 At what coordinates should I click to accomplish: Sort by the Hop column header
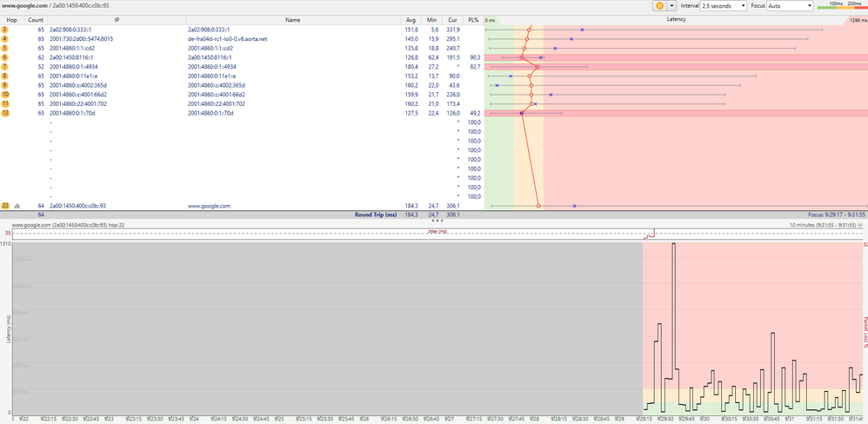12,20
